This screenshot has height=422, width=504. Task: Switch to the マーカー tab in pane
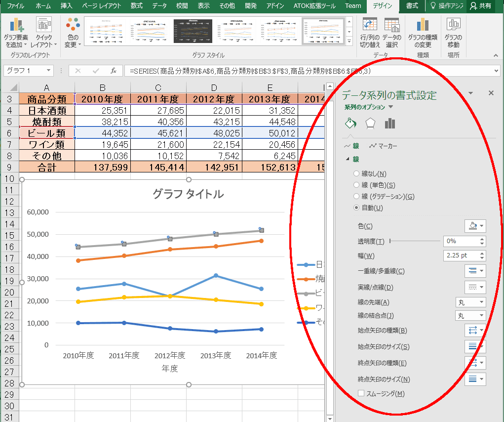coord(383,146)
